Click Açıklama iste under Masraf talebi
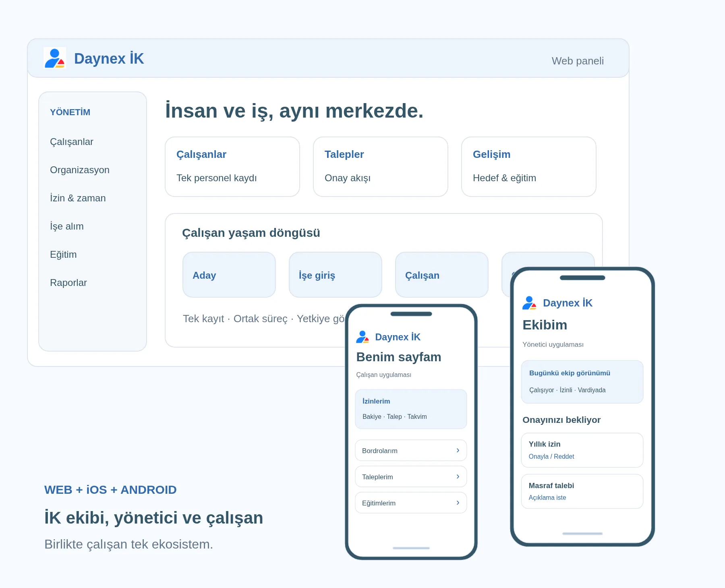 (x=547, y=497)
